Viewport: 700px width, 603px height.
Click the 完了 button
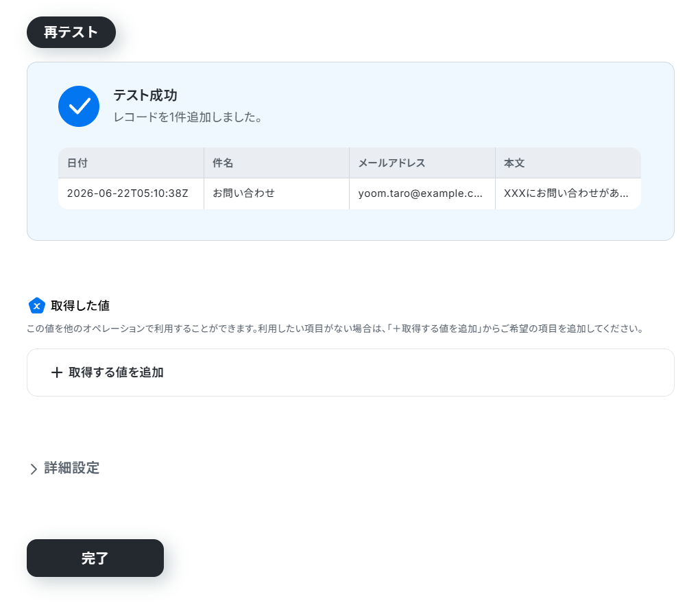click(95, 558)
